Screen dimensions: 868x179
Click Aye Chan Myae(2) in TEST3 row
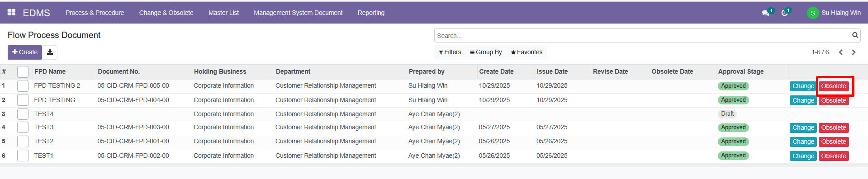[434, 127]
